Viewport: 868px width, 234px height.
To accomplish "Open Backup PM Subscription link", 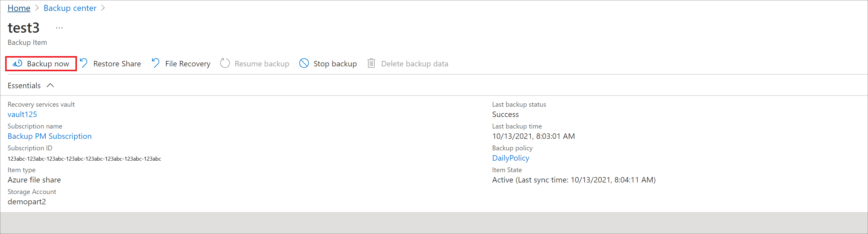I will [x=50, y=136].
